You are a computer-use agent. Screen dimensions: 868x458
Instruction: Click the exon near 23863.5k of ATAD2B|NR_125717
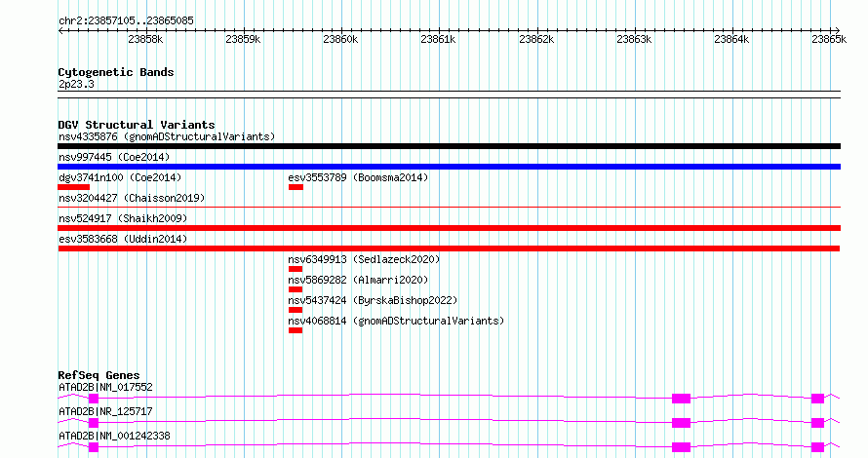(x=682, y=423)
